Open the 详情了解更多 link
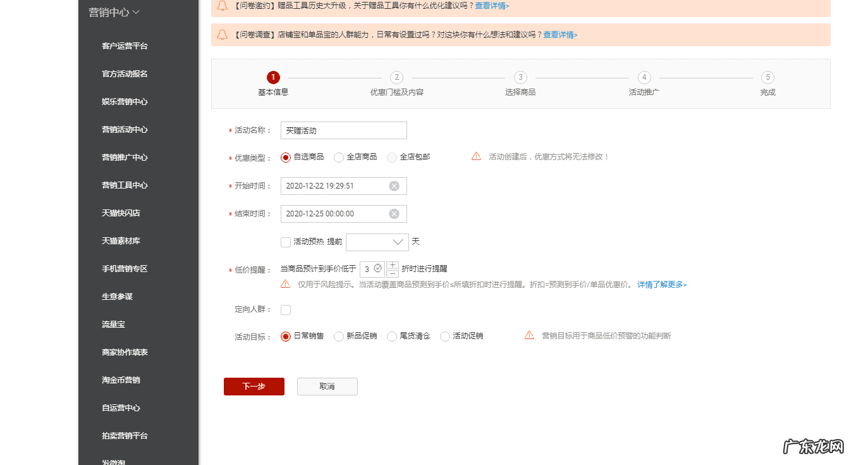868x465 pixels. click(x=661, y=285)
